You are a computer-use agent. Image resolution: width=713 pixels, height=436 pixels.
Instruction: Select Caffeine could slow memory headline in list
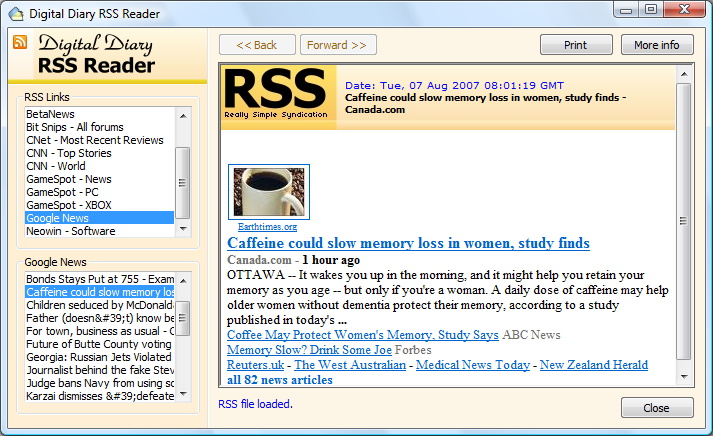pyautogui.click(x=100, y=292)
